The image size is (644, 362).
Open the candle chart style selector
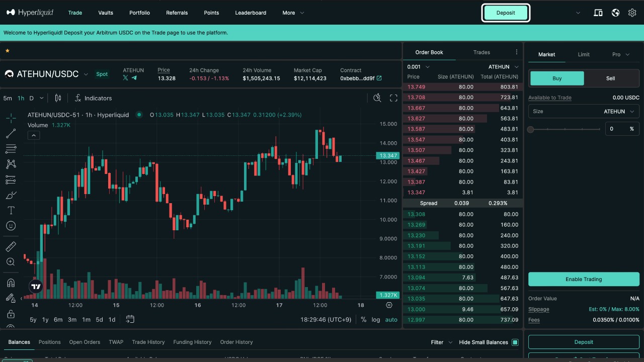tap(58, 98)
